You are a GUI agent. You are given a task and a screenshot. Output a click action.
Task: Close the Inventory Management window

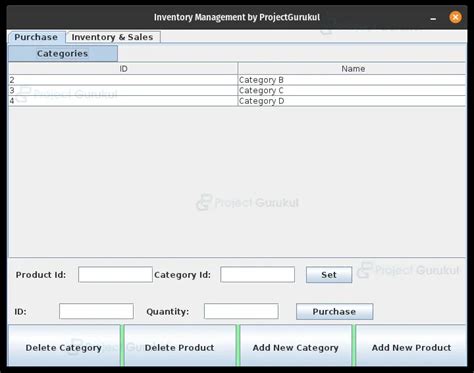(455, 17)
